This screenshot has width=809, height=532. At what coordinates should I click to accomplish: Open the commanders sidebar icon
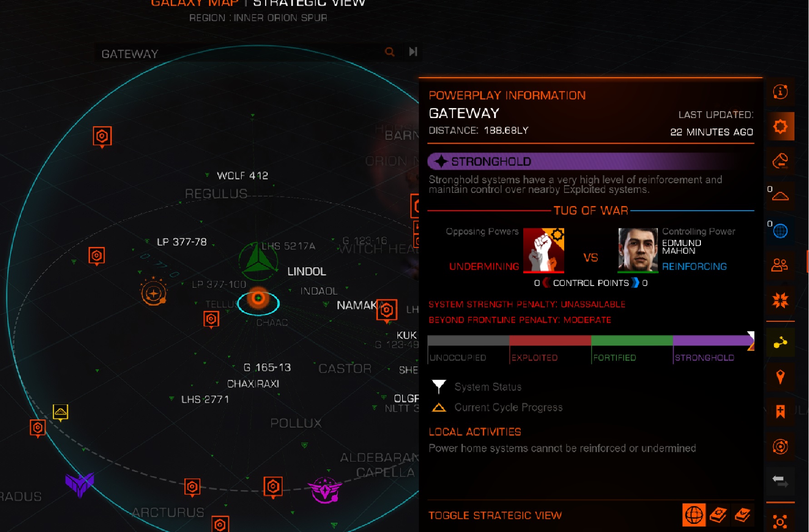(780, 265)
